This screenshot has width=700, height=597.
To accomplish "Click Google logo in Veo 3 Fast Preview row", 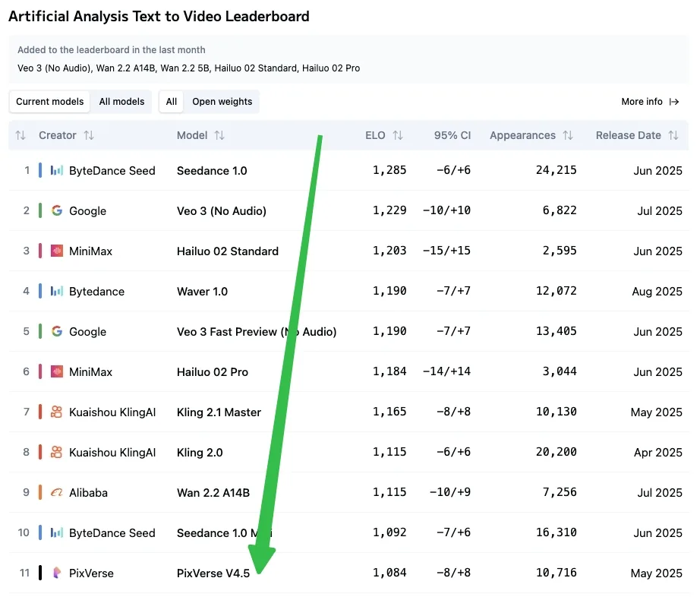I will pos(57,331).
